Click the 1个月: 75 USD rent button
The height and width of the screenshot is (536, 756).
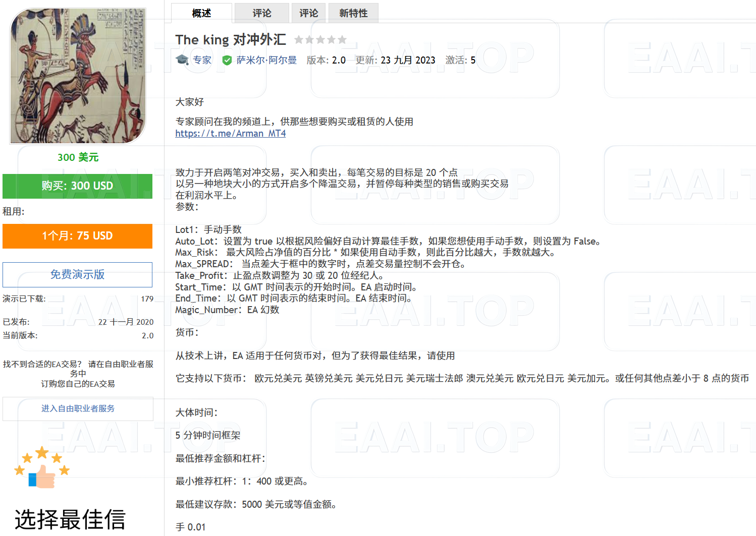pos(77,236)
